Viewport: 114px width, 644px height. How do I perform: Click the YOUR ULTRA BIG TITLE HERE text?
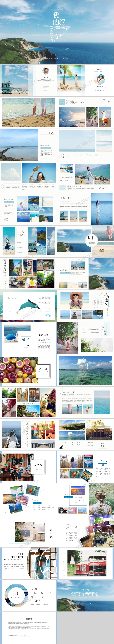pyautogui.click(x=42, y=595)
